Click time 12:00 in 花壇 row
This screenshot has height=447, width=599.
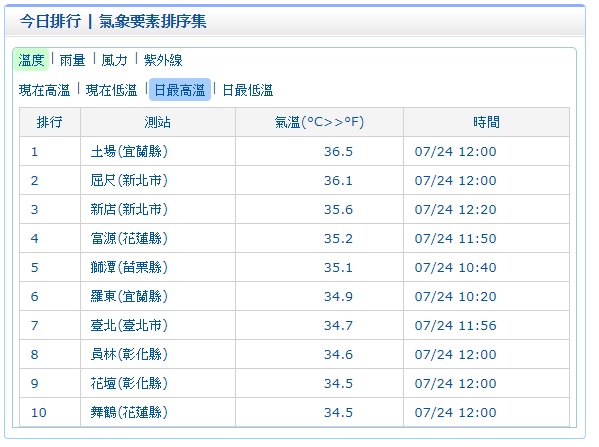pos(455,384)
